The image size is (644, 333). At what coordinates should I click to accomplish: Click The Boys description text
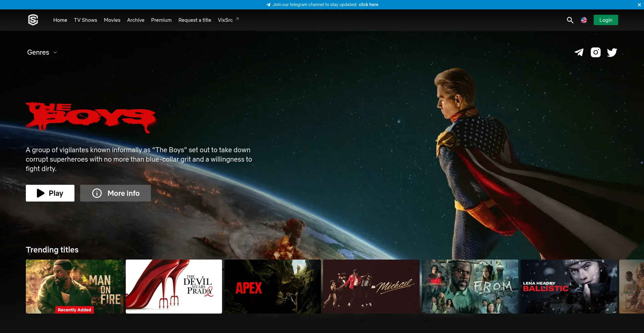coord(139,159)
